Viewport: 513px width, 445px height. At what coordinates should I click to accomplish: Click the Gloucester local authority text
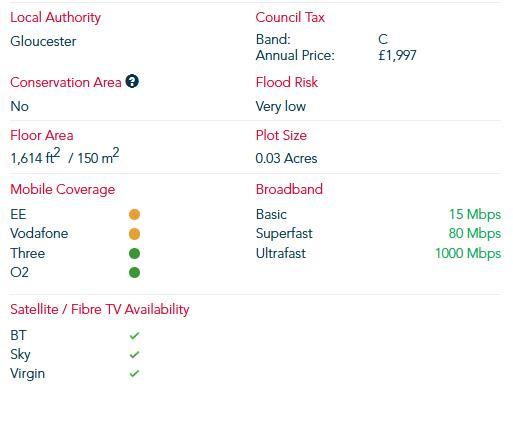43,41
